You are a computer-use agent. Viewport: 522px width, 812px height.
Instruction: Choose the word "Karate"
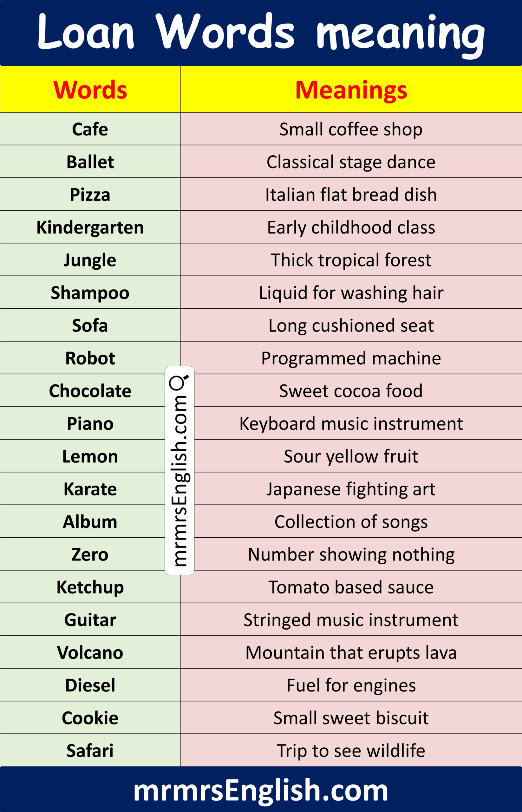[x=90, y=489]
